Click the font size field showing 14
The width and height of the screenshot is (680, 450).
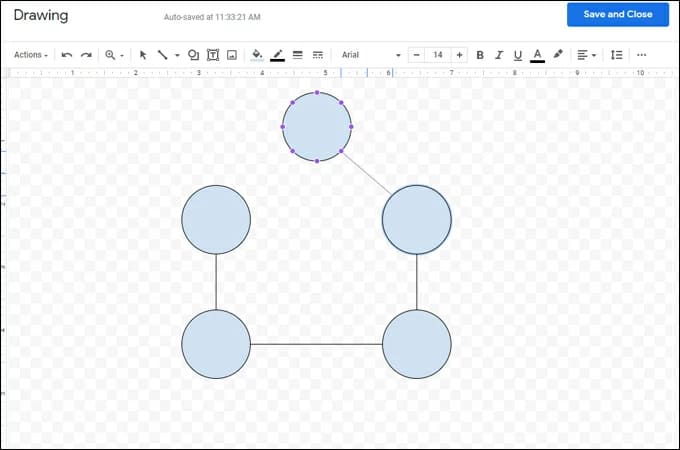point(438,55)
